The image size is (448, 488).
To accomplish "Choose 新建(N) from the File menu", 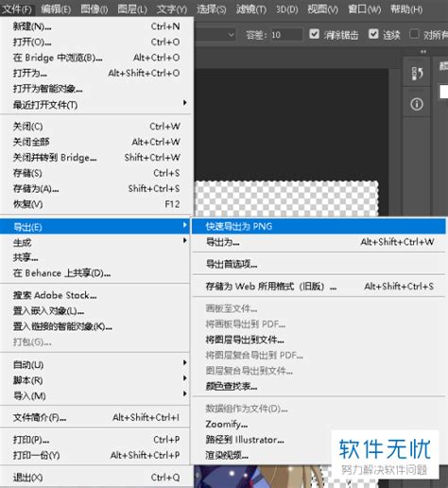I will click(96, 26).
